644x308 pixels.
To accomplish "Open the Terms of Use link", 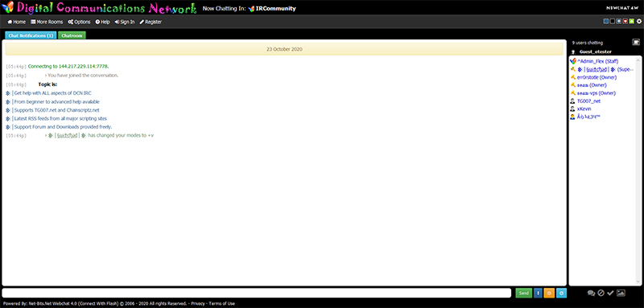I will tap(222, 303).
